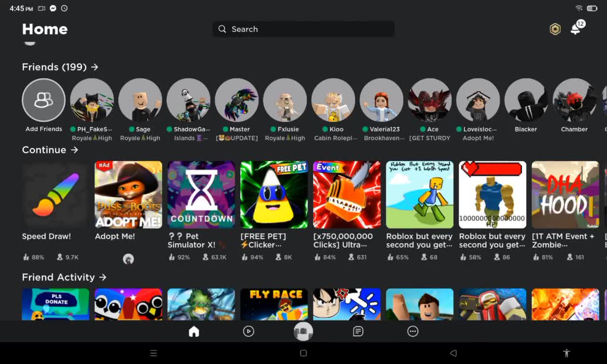The width and height of the screenshot is (607, 364).
Task: Open Sage friend avatar
Action: (x=140, y=100)
